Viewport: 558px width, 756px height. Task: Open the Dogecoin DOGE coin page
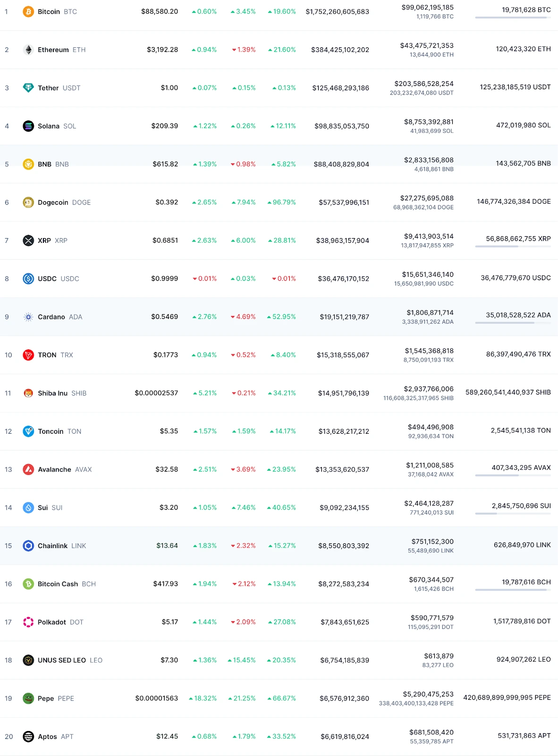pos(64,202)
